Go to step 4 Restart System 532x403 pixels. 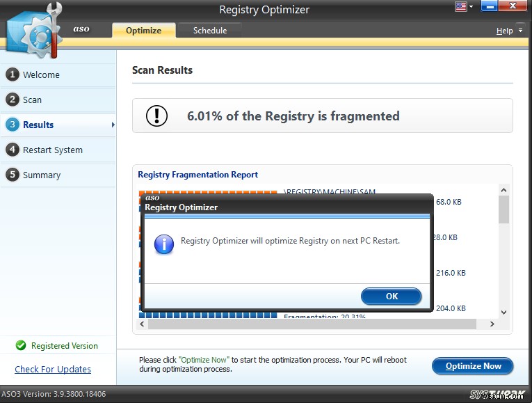tap(58, 150)
